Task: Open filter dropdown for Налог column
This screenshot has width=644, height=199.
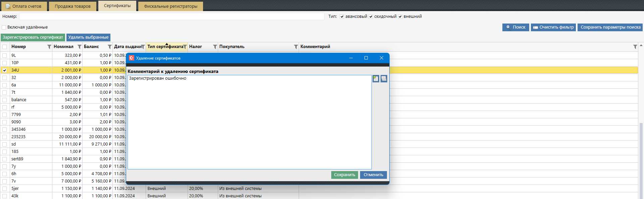Action: click(215, 47)
